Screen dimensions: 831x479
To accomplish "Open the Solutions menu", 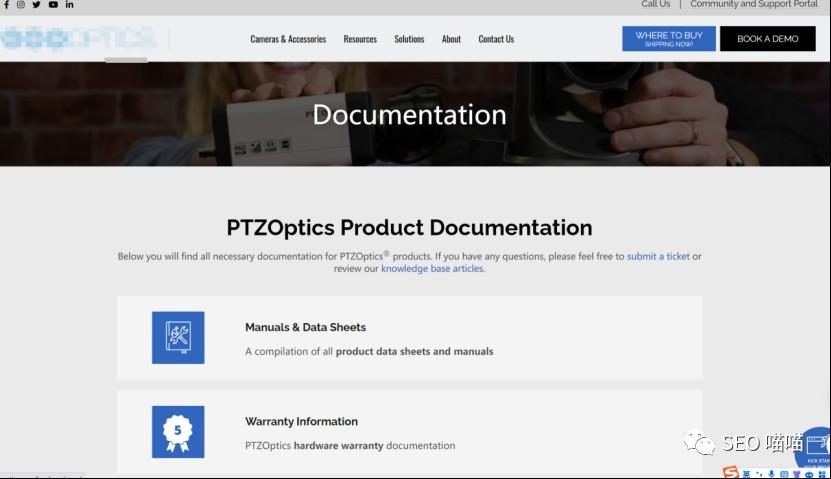I will point(409,39).
